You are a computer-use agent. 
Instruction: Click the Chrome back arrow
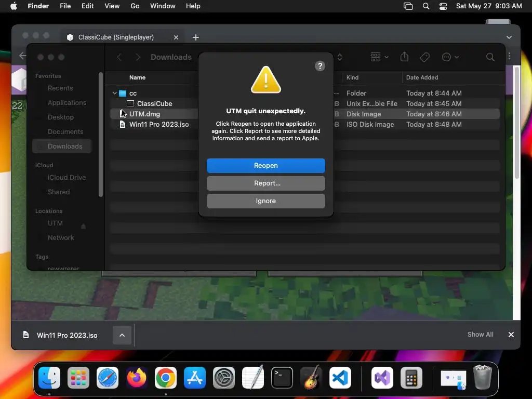pos(22,56)
